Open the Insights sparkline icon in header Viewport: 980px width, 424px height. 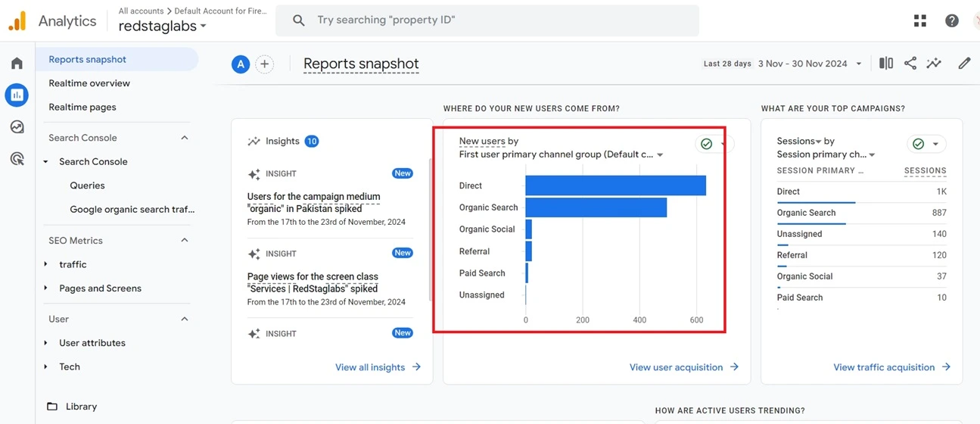click(935, 64)
